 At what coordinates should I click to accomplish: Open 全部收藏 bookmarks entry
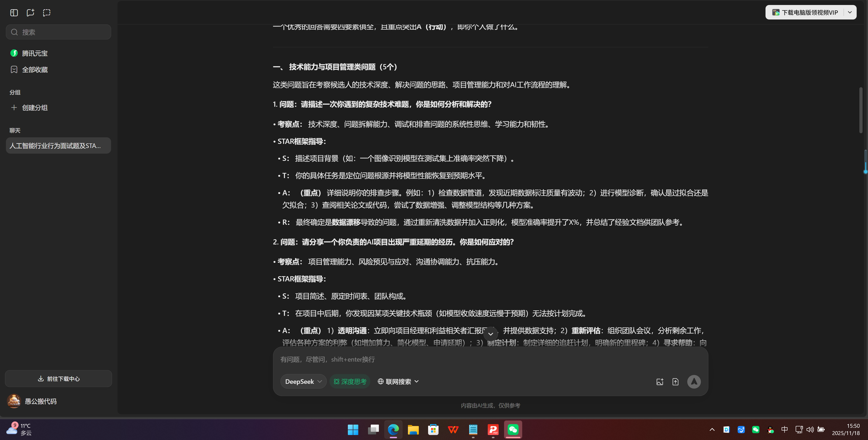(x=35, y=70)
